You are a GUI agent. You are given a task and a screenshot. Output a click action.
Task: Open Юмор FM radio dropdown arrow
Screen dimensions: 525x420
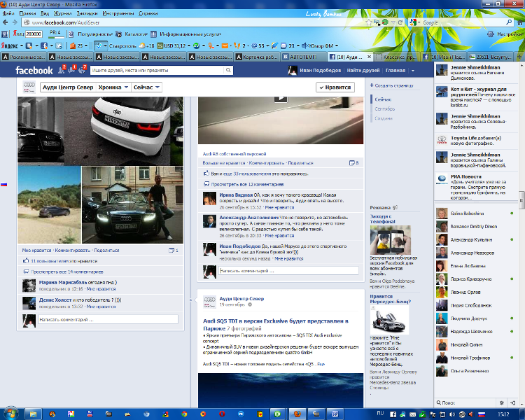(337, 45)
